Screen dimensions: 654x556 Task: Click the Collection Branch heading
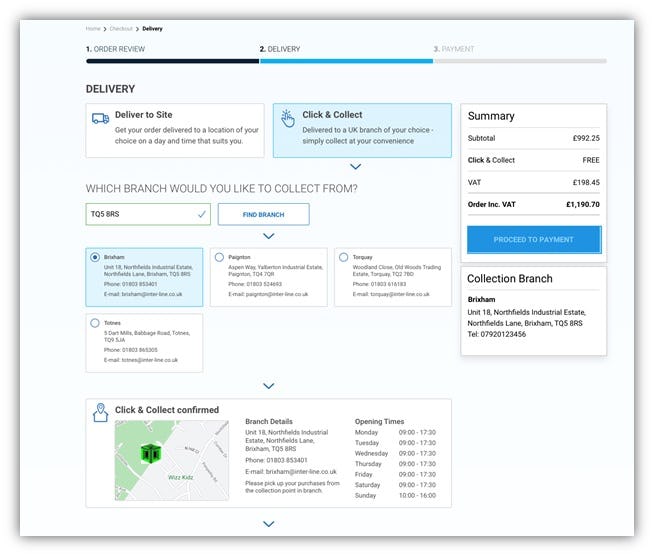510,279
